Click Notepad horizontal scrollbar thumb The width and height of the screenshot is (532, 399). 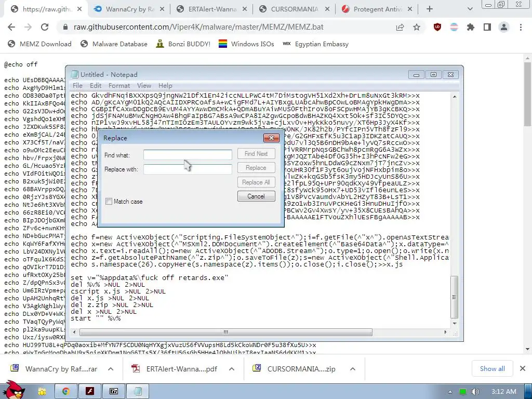click(225, 332)
